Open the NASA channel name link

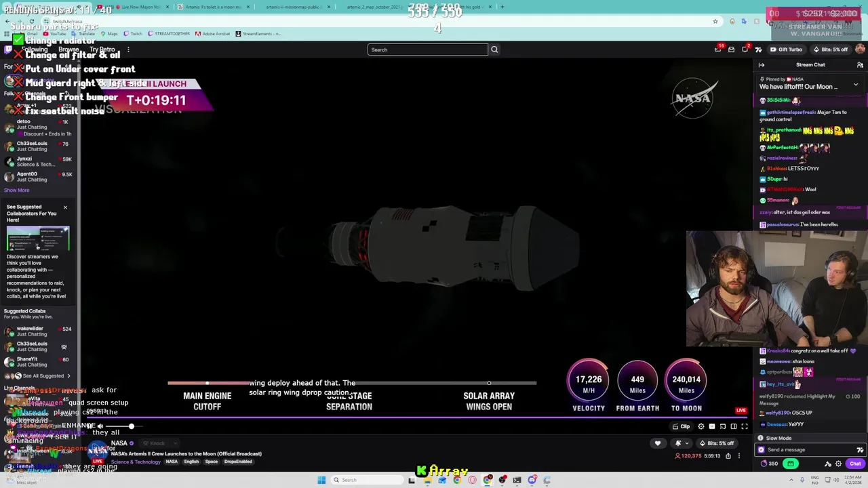click(x=119, y=443)
